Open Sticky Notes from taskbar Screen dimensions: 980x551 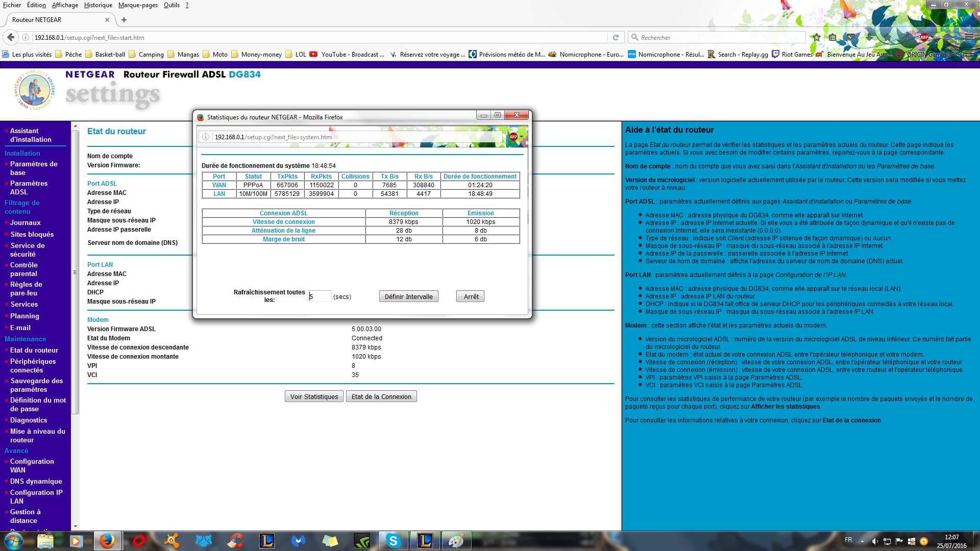(x=330, y=541)
